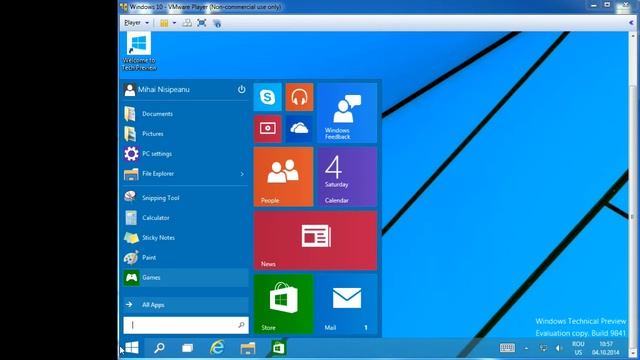Open the Skype tile
The height and width of the screenshot is (360, 640).
268,97
